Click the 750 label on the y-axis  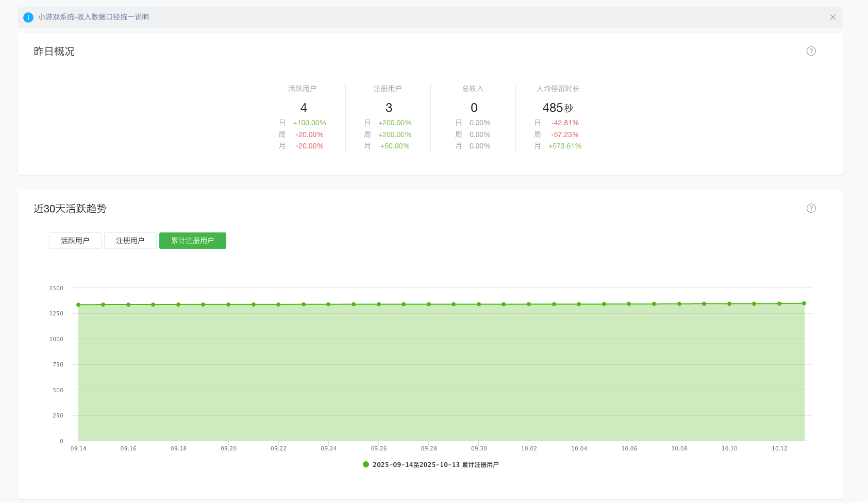tap(58, 364)
